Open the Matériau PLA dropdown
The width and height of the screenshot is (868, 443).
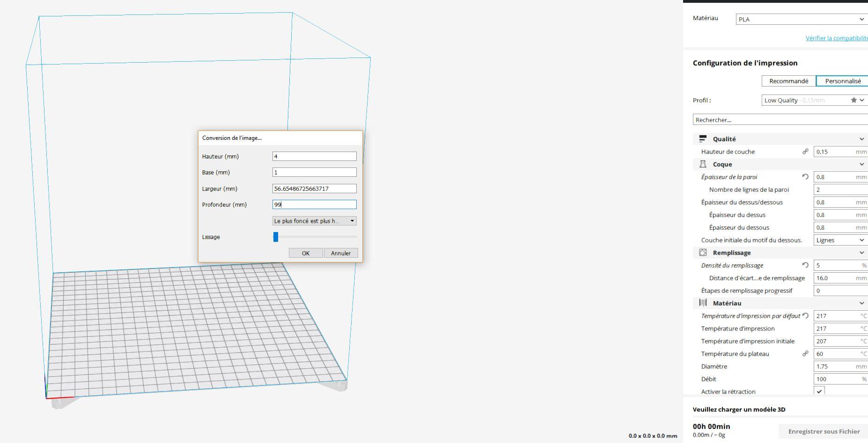pos(802,19)
